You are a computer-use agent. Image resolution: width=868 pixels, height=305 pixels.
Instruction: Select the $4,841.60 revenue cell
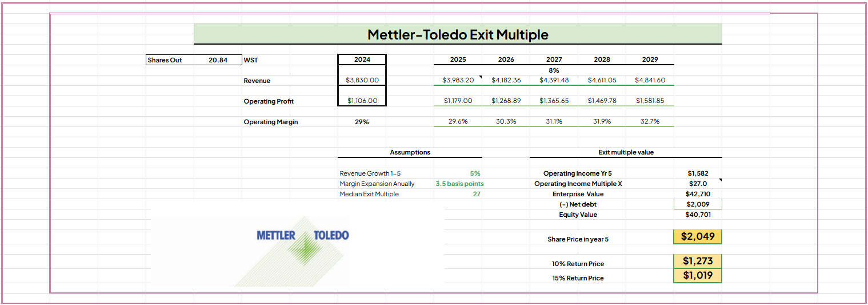(650, 80)
